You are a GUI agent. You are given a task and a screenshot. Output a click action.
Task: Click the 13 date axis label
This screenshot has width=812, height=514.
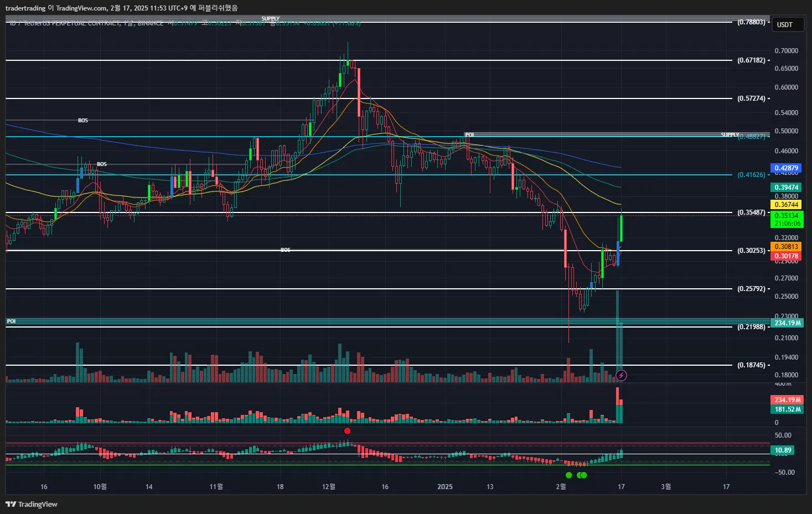click(x=490, y=487)
